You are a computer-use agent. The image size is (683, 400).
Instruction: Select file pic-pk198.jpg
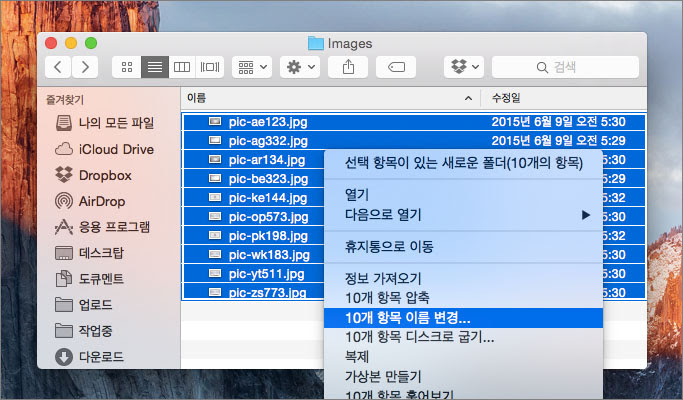click(268, 236)
